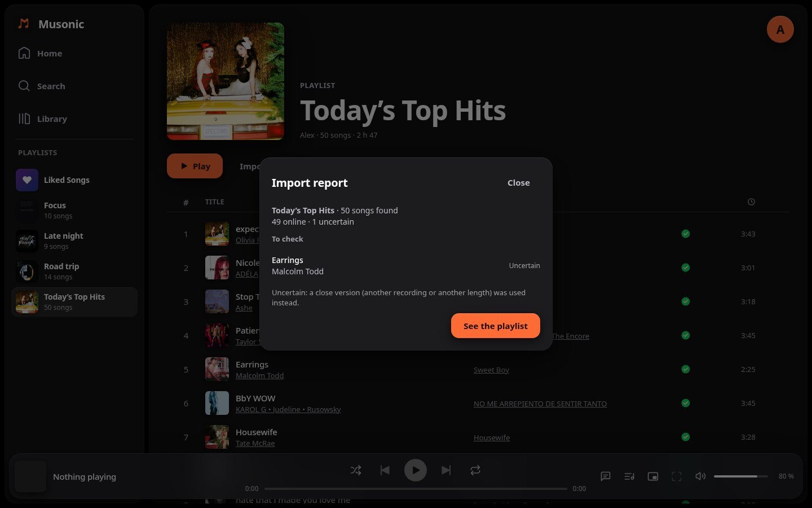Open Liked Songs playlist
The width and height of the screenshot is (812, 508).
tap(74, 180)
